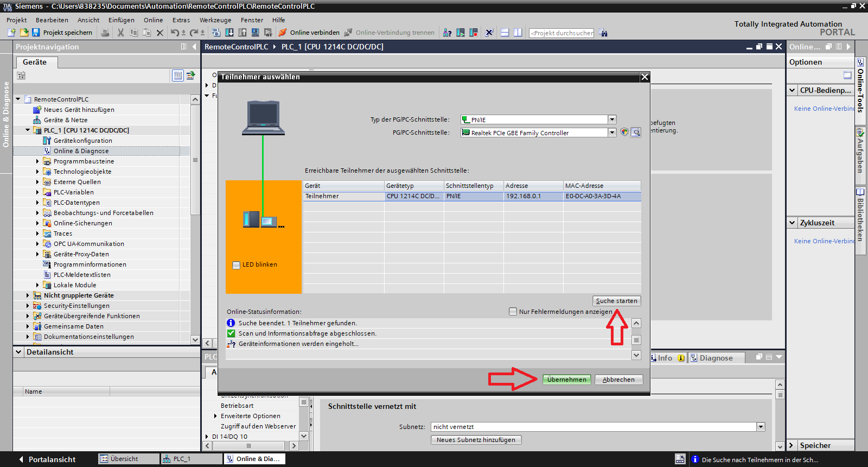Start the CPU via toolbar icon

click(461, 33)
